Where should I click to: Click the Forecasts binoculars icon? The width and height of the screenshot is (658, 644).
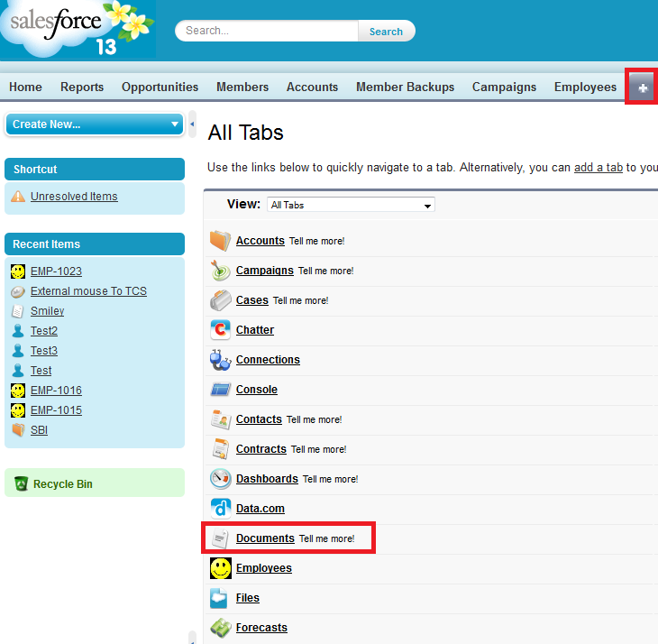pyautogui.click(x=220, y=628)
